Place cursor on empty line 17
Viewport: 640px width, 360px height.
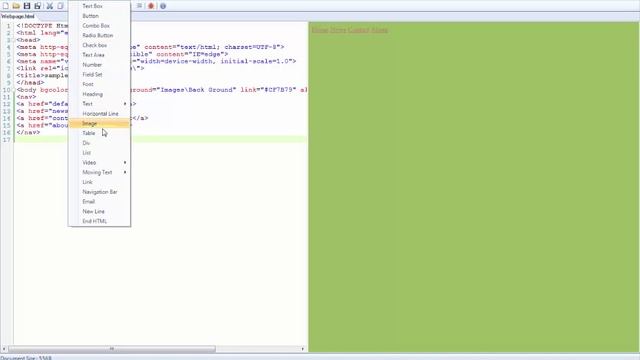coord(161,140)
